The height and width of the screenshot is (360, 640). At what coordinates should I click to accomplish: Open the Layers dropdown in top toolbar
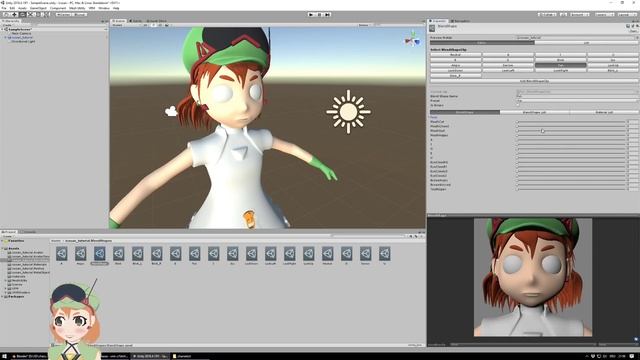[x=604, y=14]
